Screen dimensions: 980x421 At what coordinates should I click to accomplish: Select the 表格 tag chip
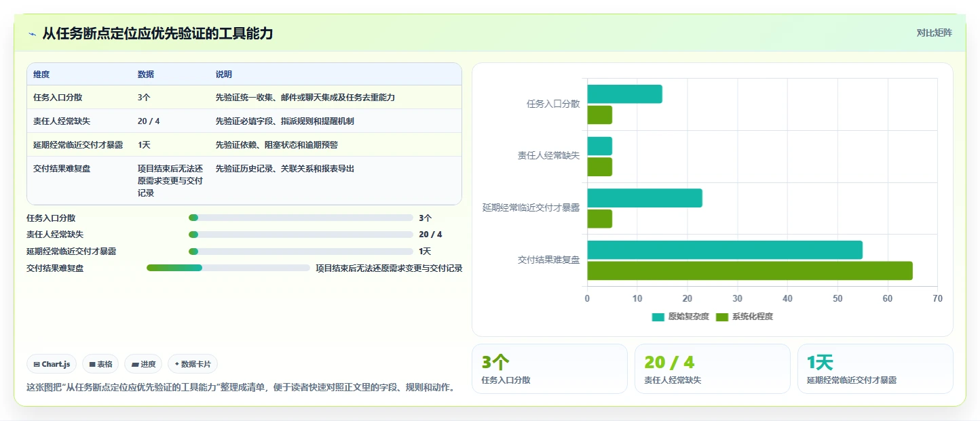click(x=100, y=364)
